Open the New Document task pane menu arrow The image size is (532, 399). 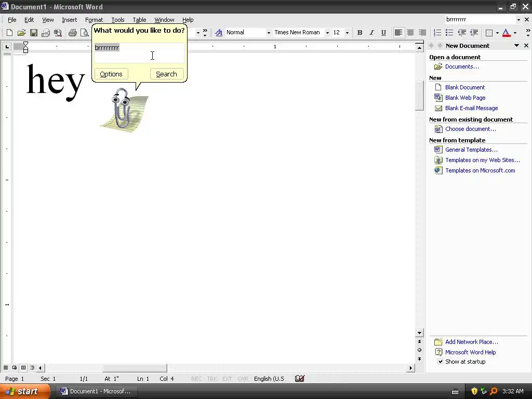point(516,46)
